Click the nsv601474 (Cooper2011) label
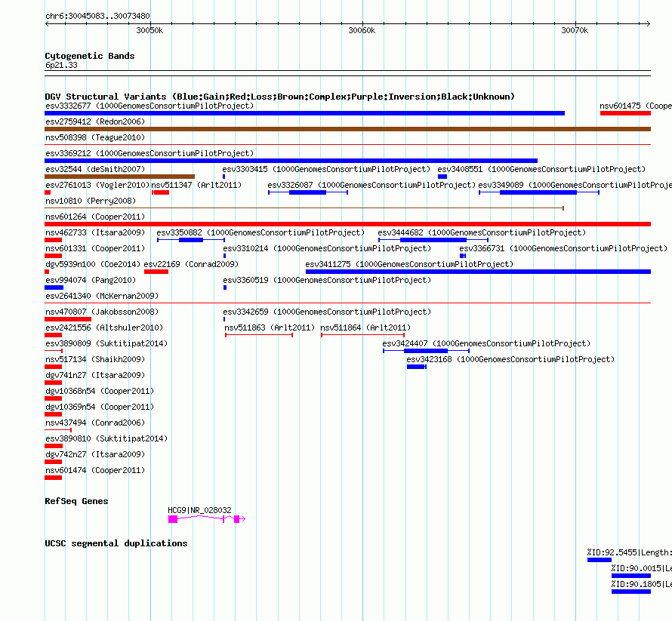 (95, 470)
